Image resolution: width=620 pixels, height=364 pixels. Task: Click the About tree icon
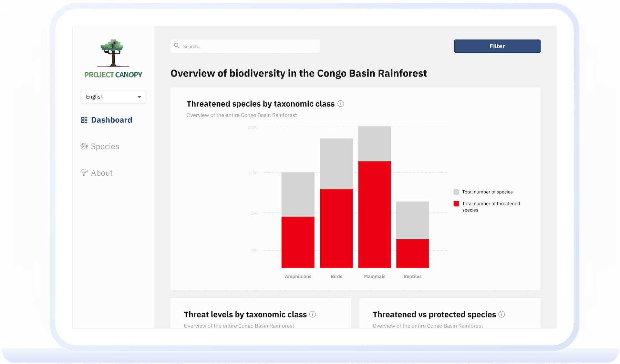pyautogui.click(x=84, y=172)
